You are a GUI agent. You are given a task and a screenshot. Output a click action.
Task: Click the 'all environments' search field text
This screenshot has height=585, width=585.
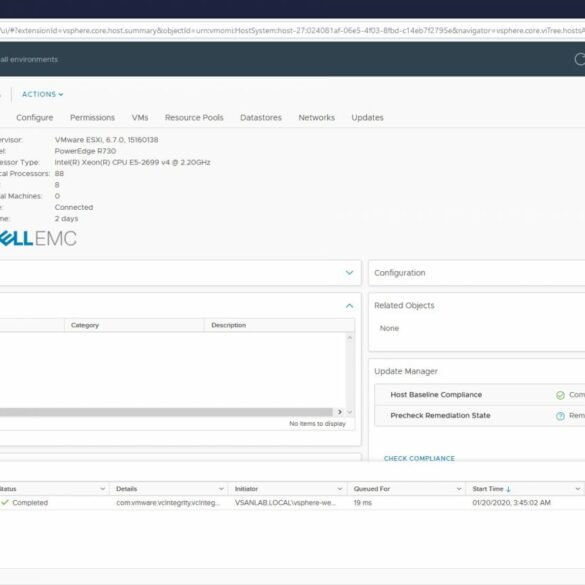pyautogui.click(x=29, y=60)
